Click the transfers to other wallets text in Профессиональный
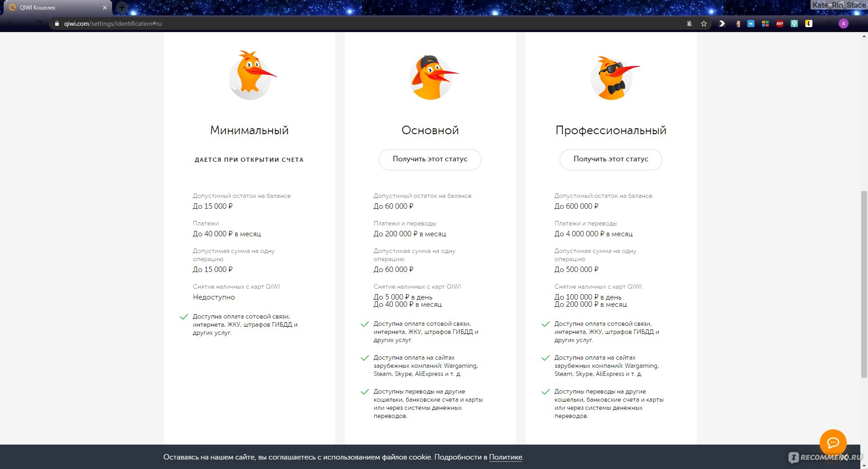The height and width of the screenshot is (469, 868). tap(609, 404)
